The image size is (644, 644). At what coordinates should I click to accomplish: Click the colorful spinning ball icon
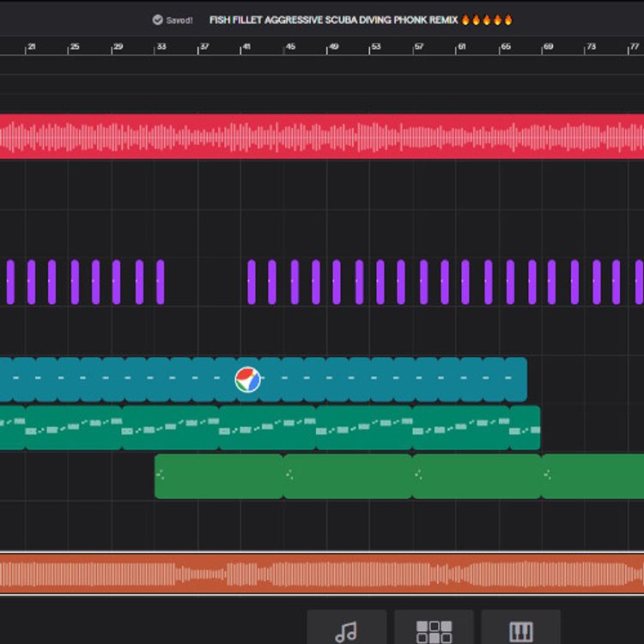[247, 380]
